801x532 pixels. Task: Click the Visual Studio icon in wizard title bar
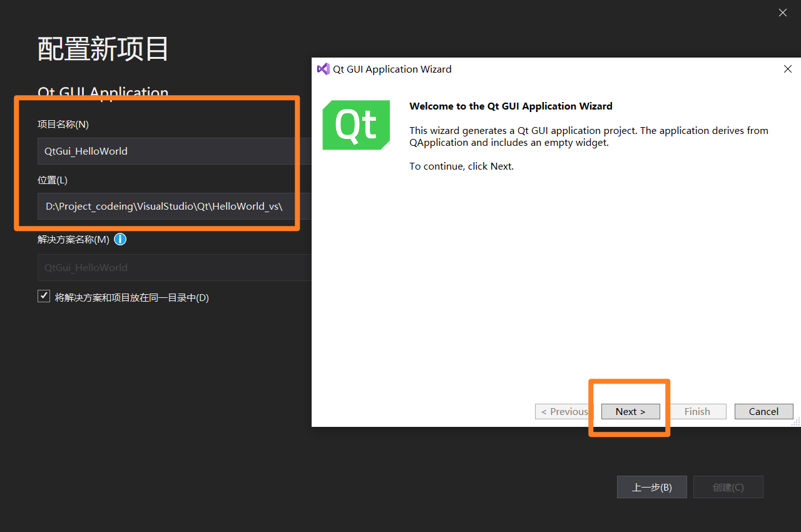click(324, 69)
